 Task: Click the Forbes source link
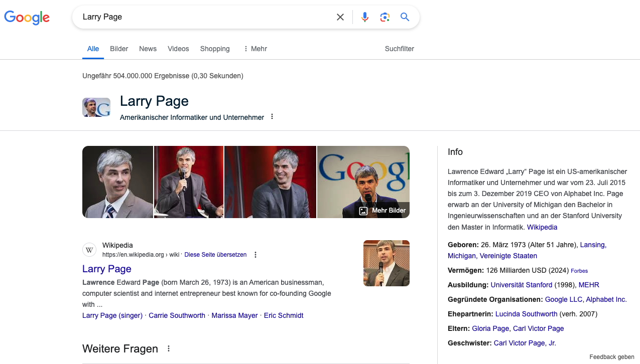579,271
